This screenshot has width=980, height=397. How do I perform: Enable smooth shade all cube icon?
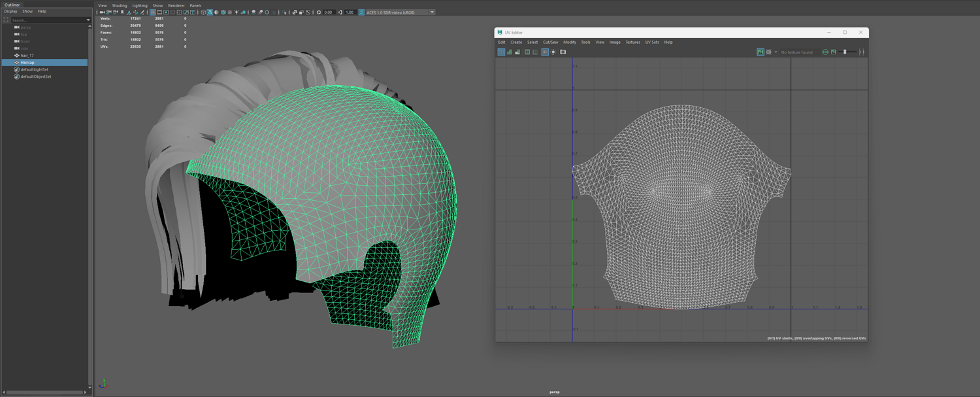[x=210, y=12]
